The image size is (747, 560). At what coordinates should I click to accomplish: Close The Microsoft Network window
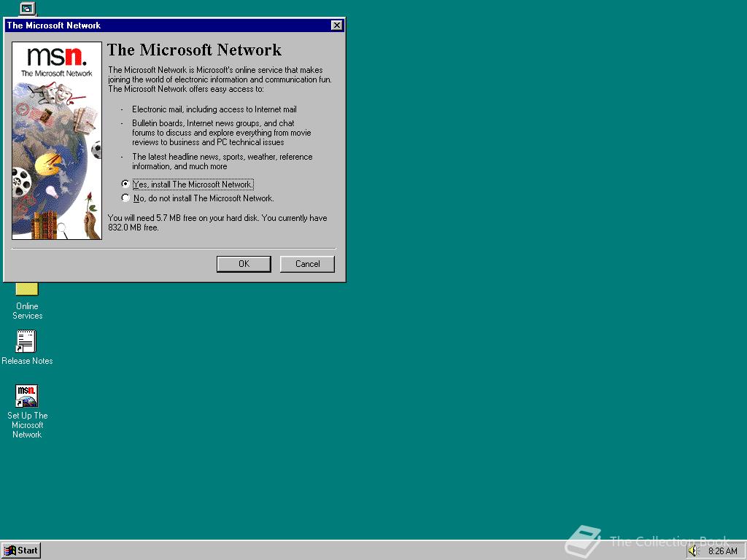pos(336,25)
